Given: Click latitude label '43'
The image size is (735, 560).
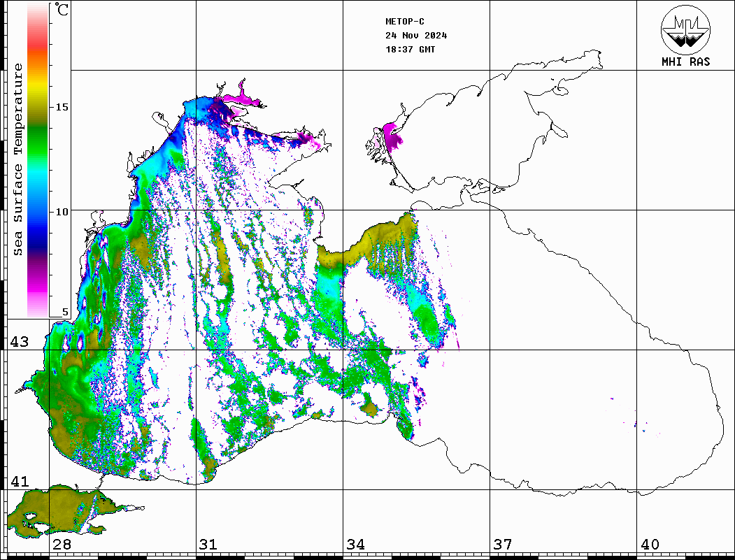Looking at the screenshot, I should 20,342.
